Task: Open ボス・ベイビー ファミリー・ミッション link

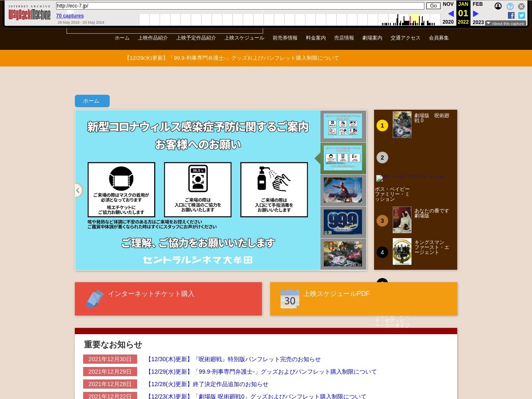Action: (x=392, y=194)
